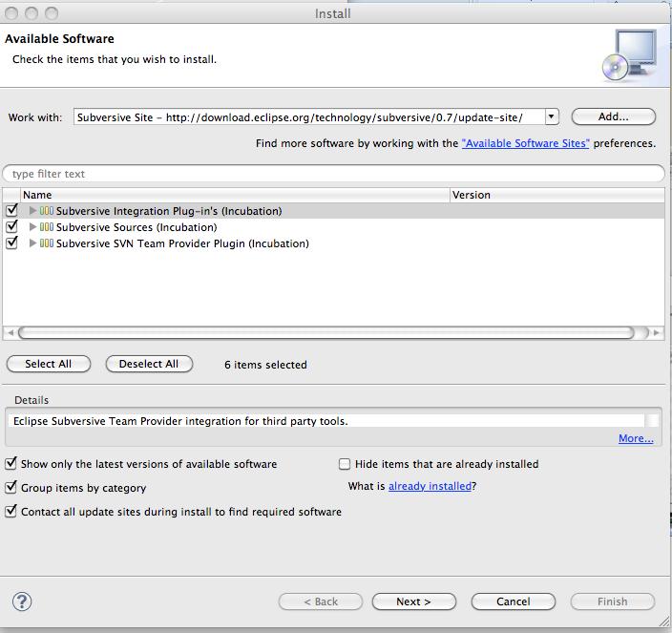Sort by the Version column header

[x=557, y=195]
